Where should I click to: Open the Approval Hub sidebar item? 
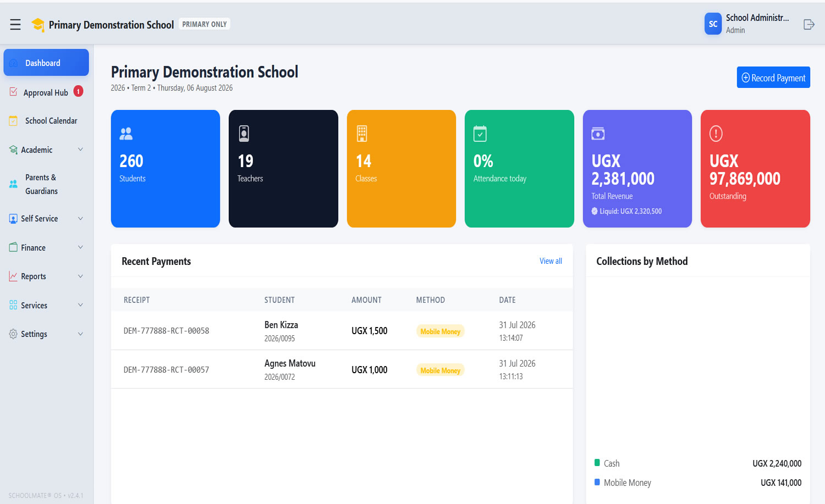click(x=46, y=92)
